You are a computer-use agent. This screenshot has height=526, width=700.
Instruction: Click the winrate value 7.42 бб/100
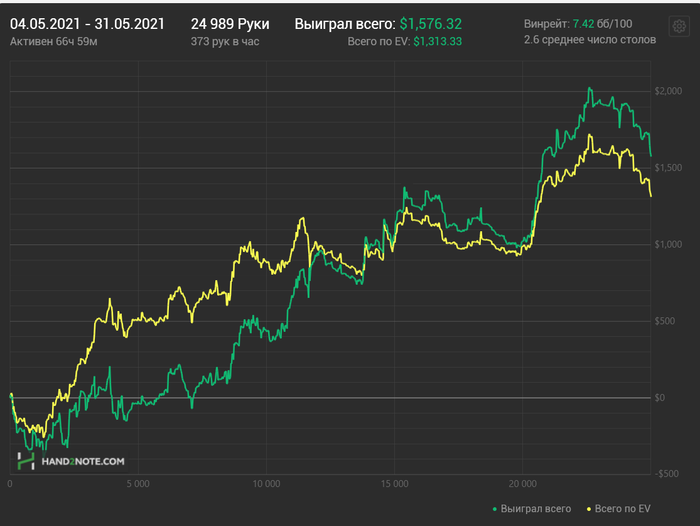click(602, 24)
